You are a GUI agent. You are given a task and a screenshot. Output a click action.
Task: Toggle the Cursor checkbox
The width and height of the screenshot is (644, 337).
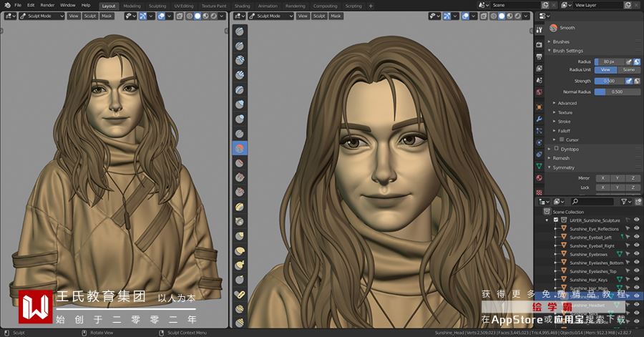pos(562,140)
